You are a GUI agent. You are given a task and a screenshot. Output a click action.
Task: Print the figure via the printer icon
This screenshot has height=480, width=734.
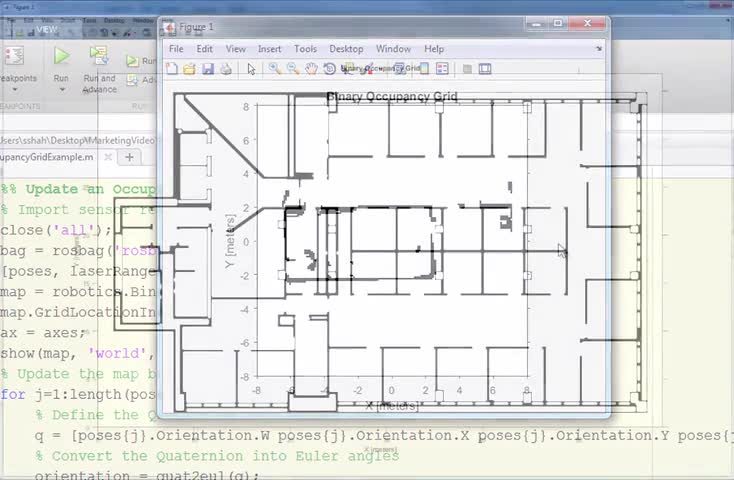(226, 69)
